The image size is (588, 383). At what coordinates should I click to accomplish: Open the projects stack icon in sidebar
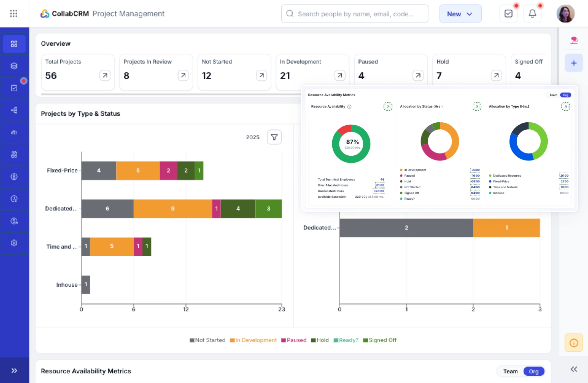tap(14, 65)
